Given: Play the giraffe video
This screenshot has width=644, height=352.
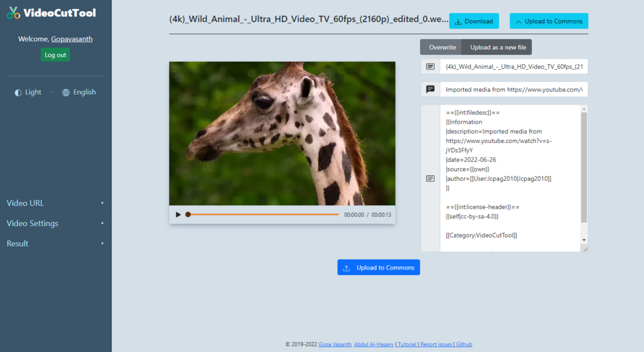Looking at the screenshot, I should point(178,215).
